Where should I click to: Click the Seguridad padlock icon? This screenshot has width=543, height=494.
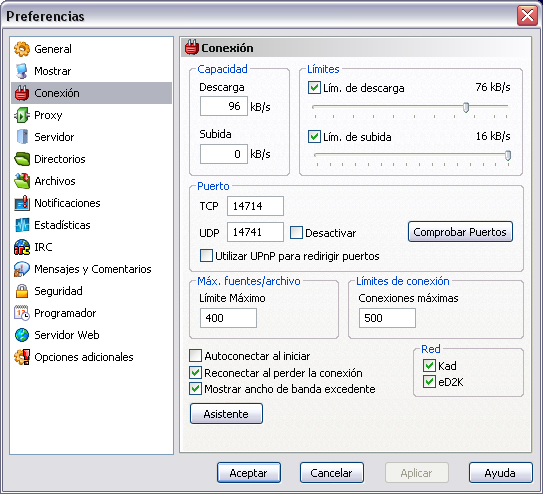tap(22, 291)
